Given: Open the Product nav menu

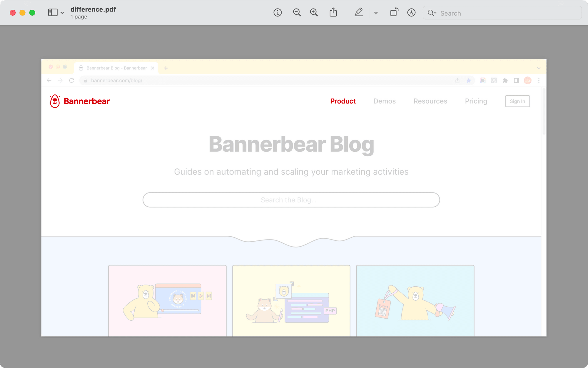Looking at the screenshot, I should pyautogui.click(x=343, y=101).
